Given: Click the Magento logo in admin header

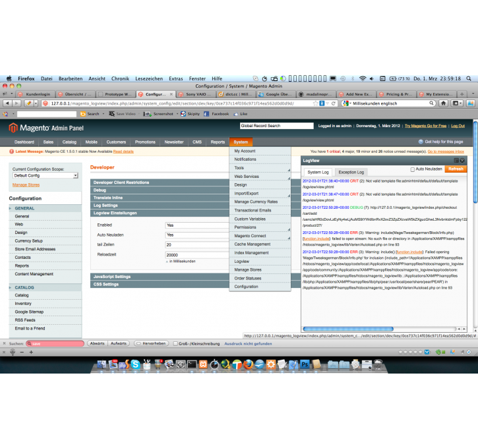Looking at the screenshot, I should [46, 128].
